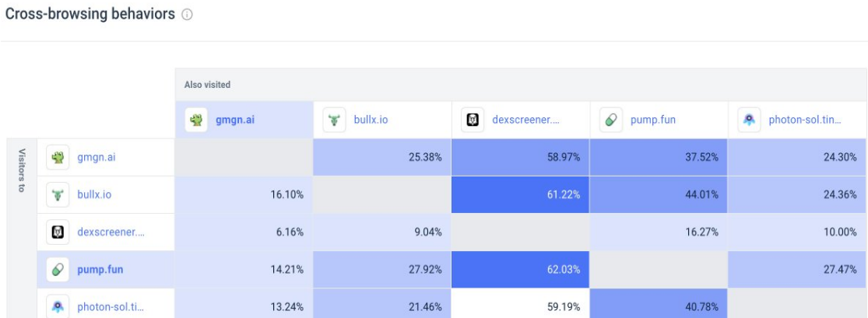Click the pump.fun pill icon in the row list
The image size is (868, 318).
58,270
